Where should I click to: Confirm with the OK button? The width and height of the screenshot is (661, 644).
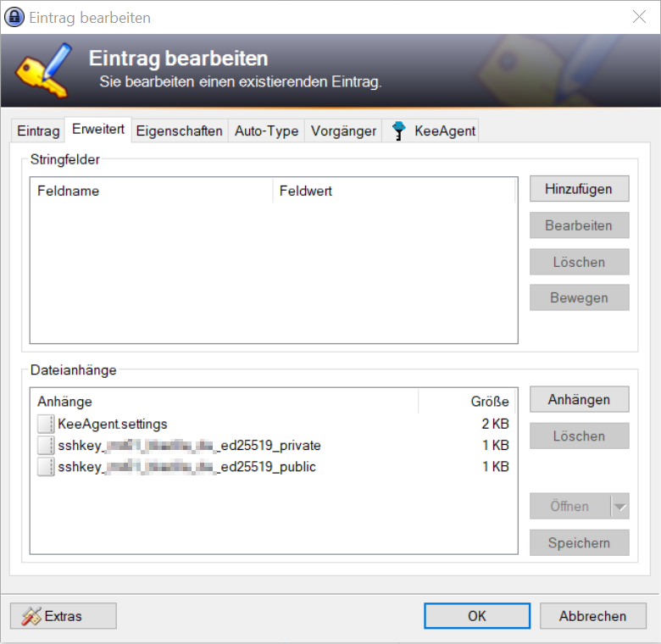[477, 616]
